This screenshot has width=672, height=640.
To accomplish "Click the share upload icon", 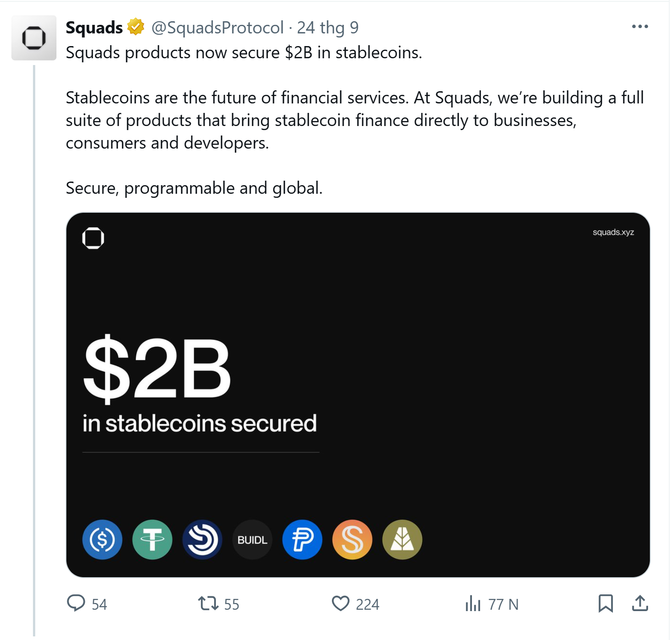I will click(640, 603).
